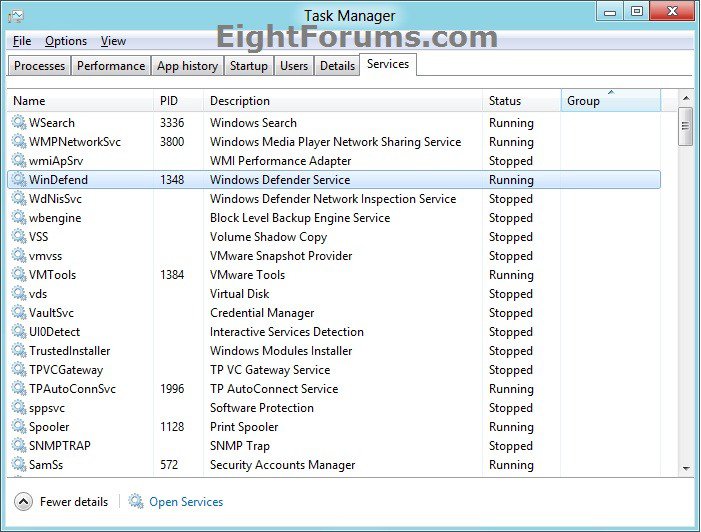Collapse view with Fewer details arrow
Viewport: 701px width, 532px height.
pos(23,502)
